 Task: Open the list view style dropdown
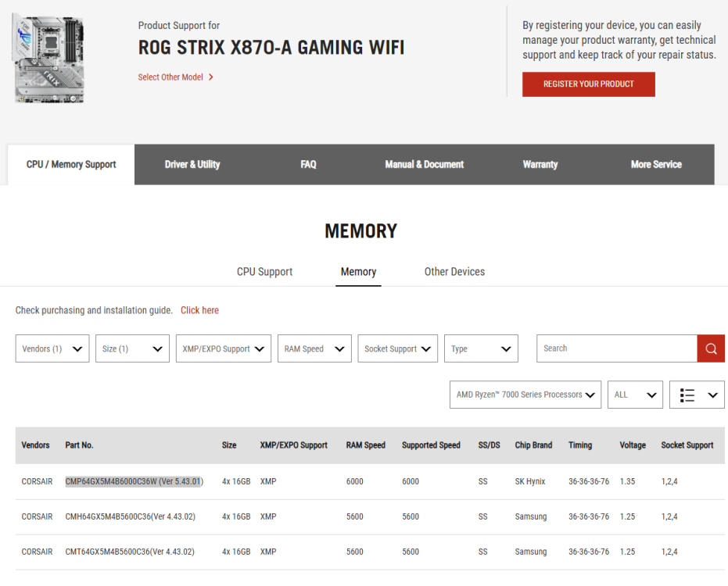coord(697,395)
